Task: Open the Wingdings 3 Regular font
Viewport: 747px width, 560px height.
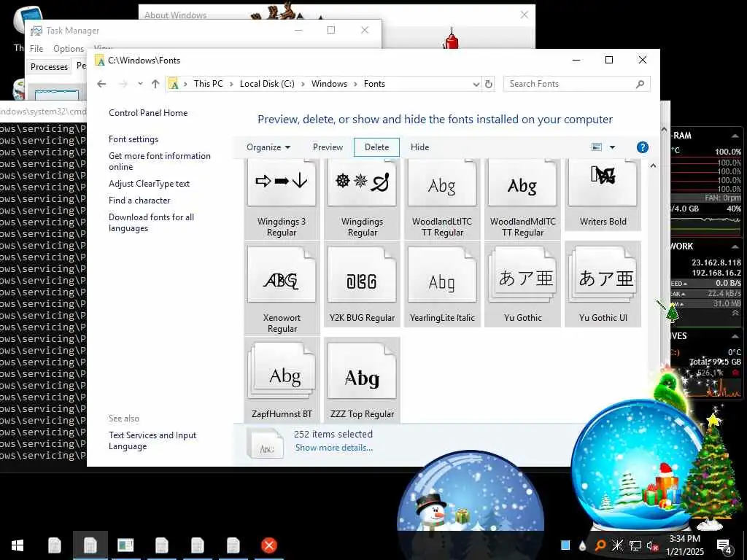Action: [281, 199]
